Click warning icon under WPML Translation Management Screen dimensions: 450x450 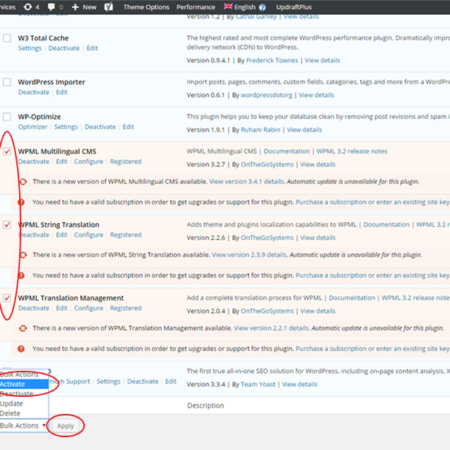click(x=21, y=349)
